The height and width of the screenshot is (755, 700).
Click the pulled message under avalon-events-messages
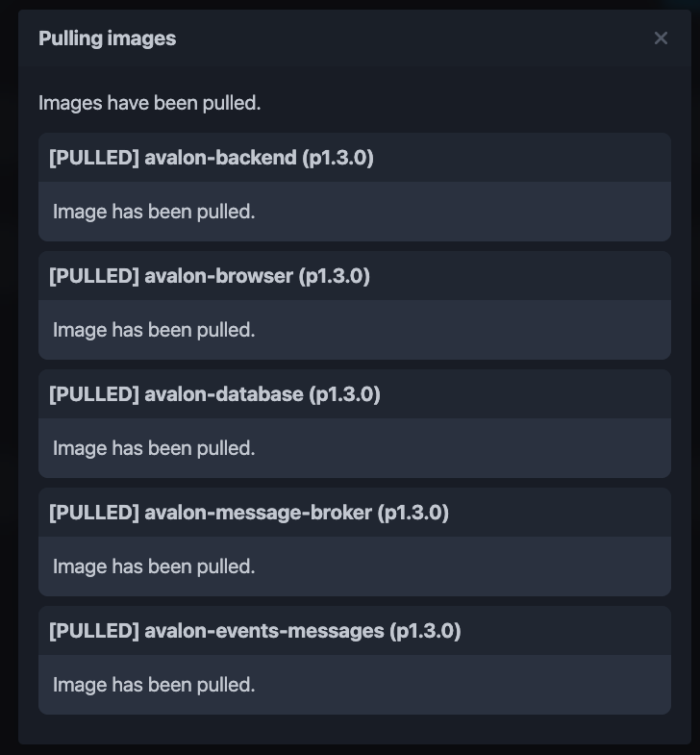pos(154,685)
